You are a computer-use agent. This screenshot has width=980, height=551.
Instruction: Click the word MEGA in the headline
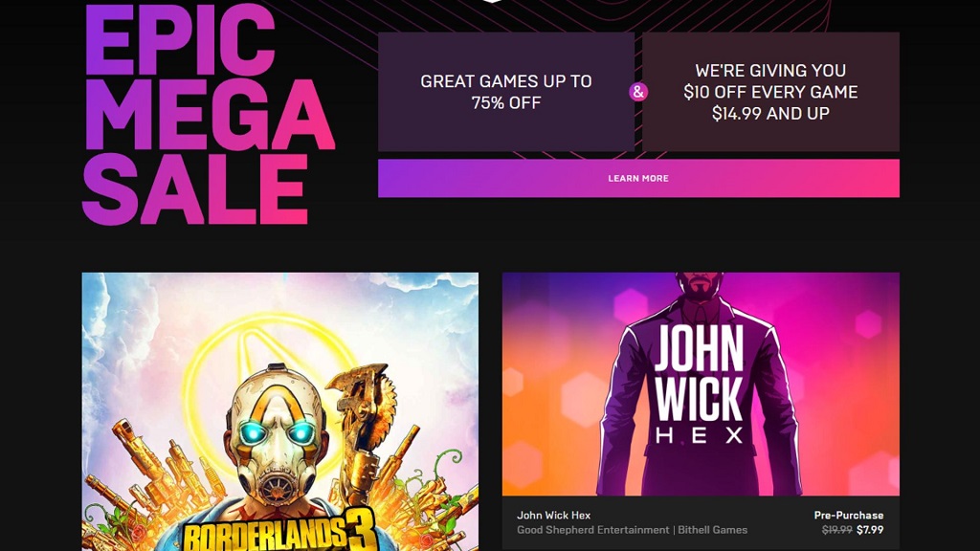pyautogui.click(x=210, y=115)
